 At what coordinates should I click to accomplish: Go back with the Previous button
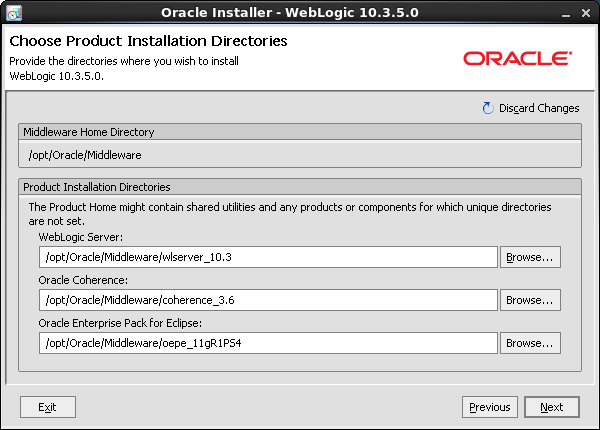click(x=490, y=407)
